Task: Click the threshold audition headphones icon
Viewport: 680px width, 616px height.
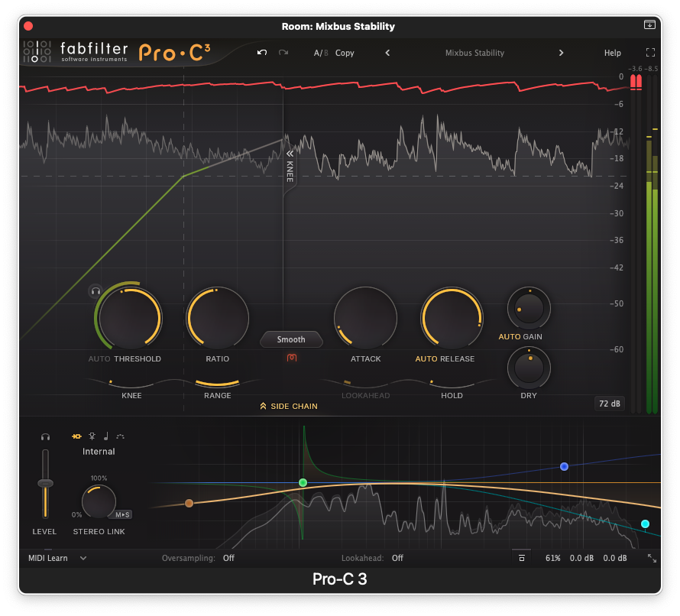Action: [x=96, y=291]
